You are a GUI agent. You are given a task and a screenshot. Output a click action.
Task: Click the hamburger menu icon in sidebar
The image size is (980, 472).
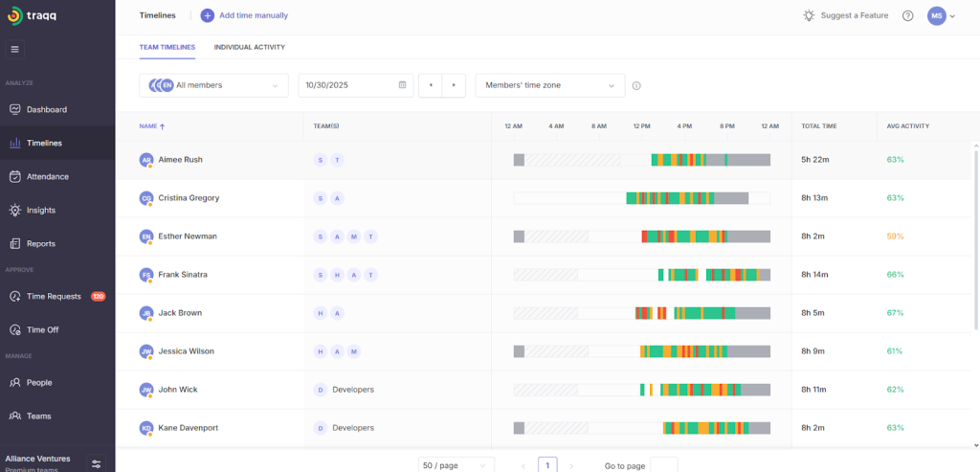click(x=15, y=49)
